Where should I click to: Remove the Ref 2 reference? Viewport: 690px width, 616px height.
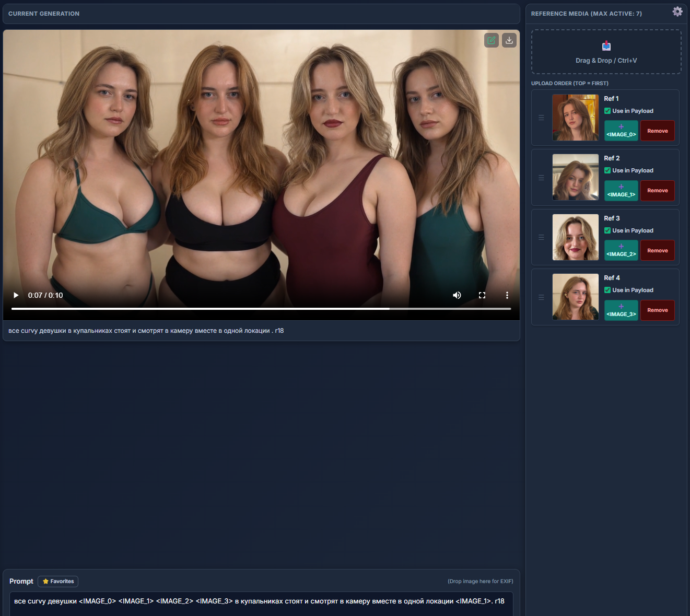point(658,191)
